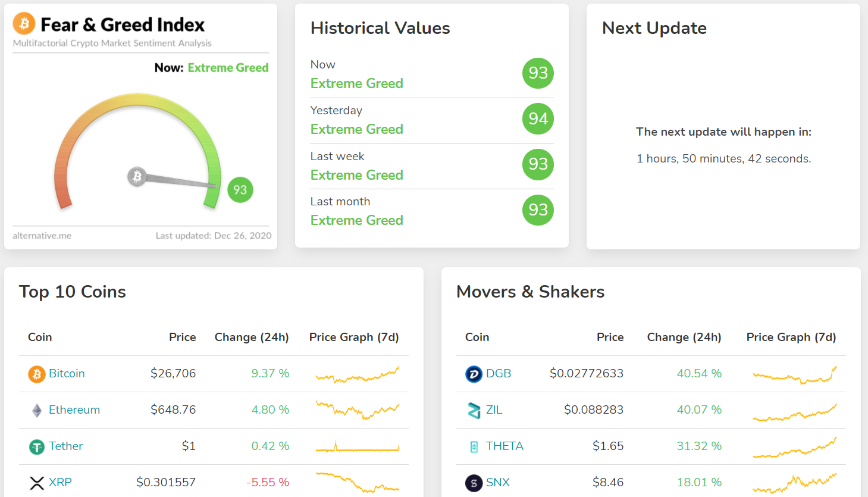Click the Historical Values heading
Viewport: 868px width, 497px height.
click(x=380, y=28)
